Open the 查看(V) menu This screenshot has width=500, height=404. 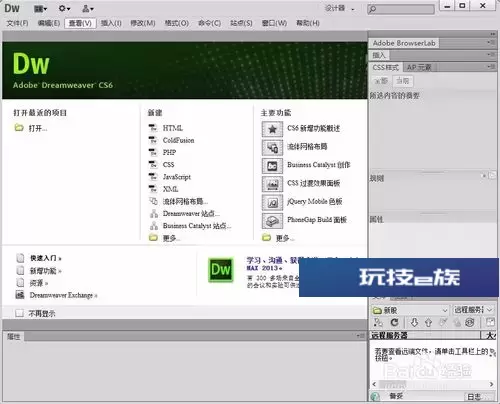(x=80, y=23)
